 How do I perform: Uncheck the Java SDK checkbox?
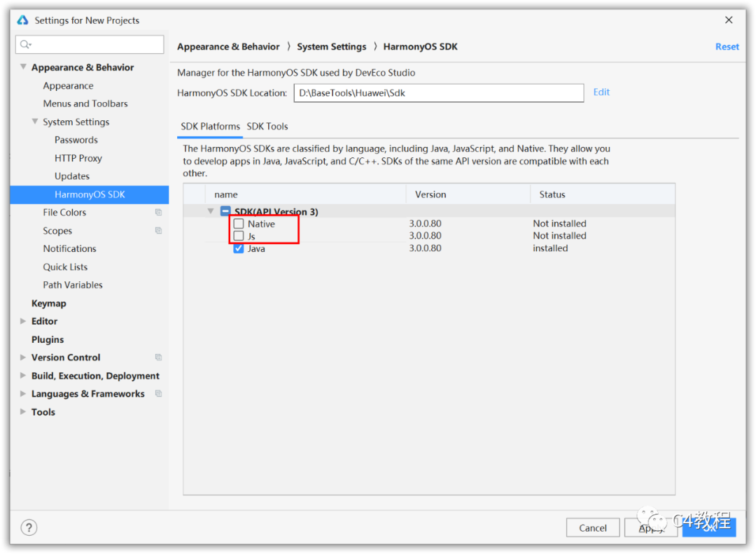click(x=239, y=248)
